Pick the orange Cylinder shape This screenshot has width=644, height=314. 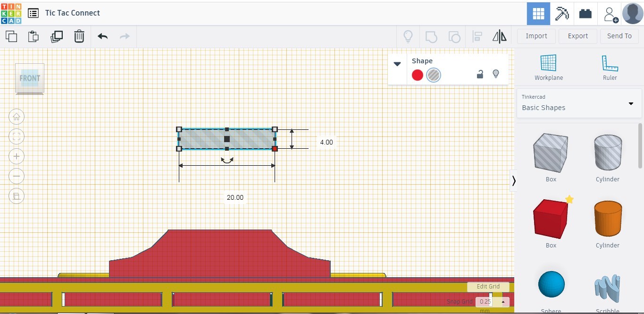[x=608, y=219]
